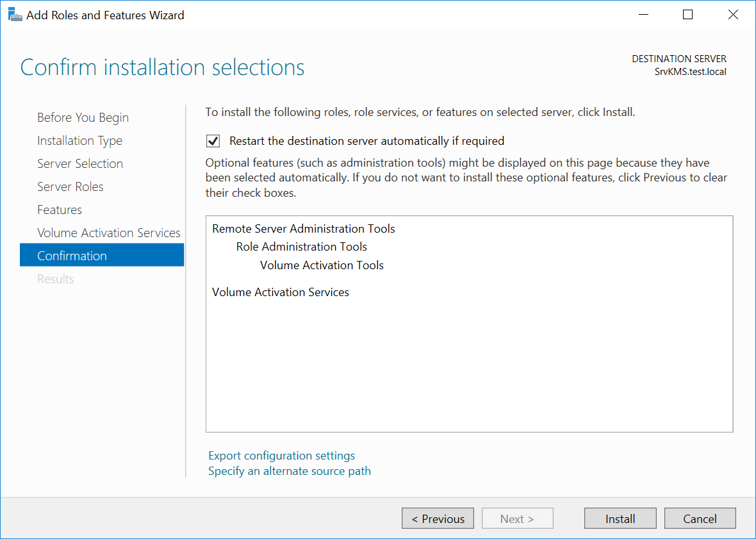Select Role Administration Tools entry
Viewport: 756px width, 539px height.
[x=301, y=247]
